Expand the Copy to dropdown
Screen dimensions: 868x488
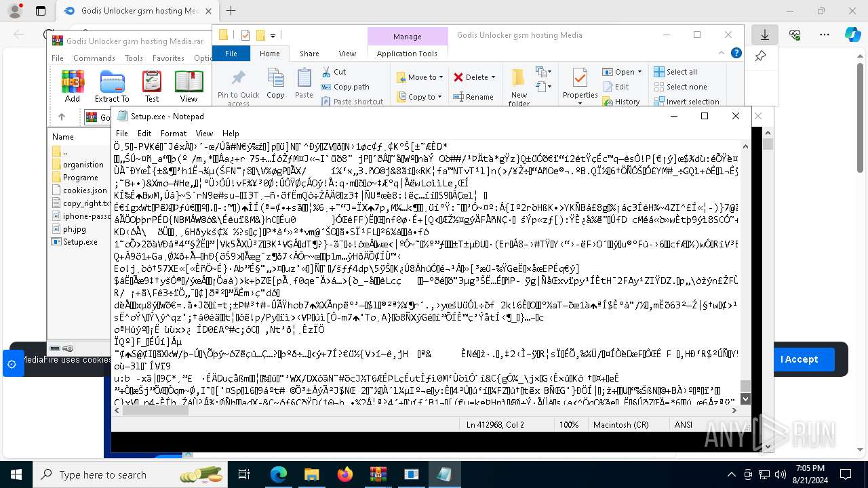[441, 97]
